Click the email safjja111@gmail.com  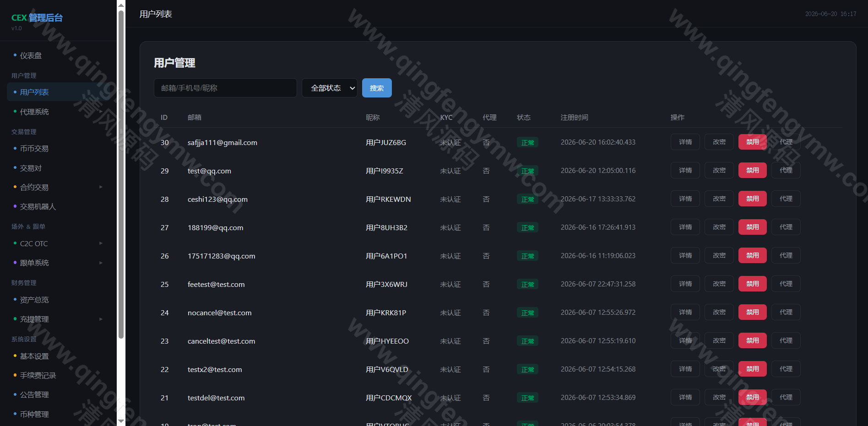tap(222, 142)
